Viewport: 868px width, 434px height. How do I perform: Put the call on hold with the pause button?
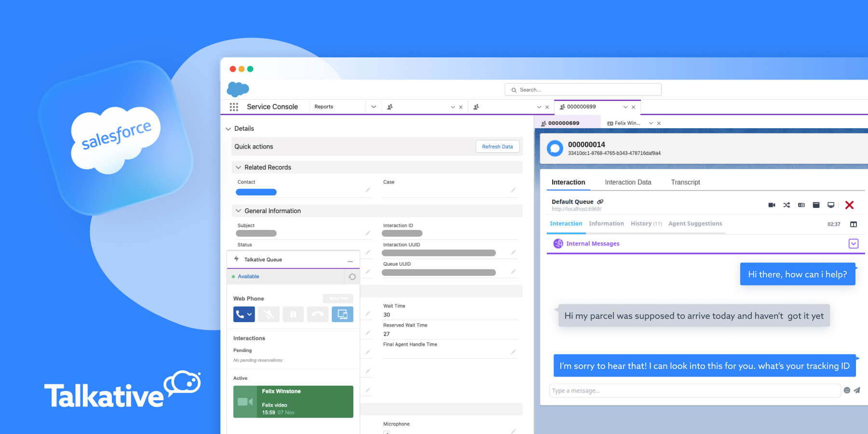tap(293, 314)
